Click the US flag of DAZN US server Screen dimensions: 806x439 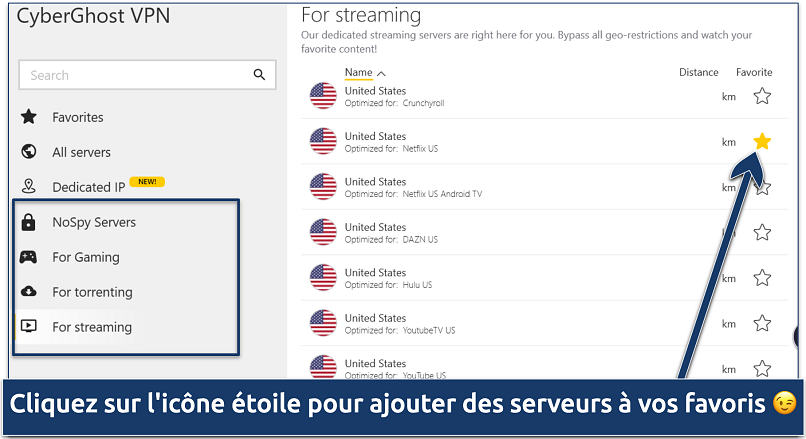point(323,232)
